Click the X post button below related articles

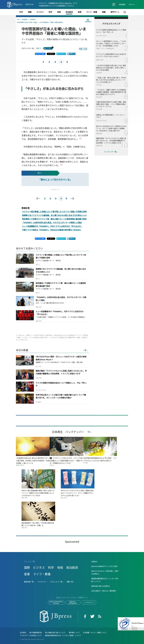pos(51,239)
